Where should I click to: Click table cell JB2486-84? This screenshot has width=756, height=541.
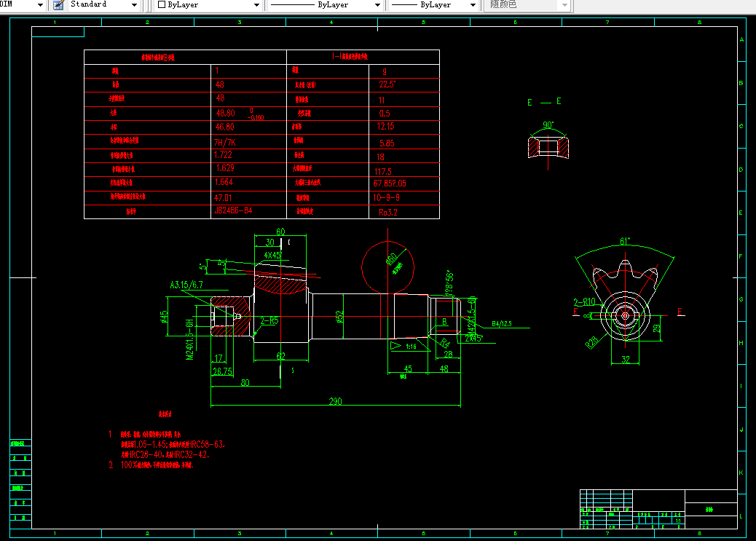tap(233, 210)
